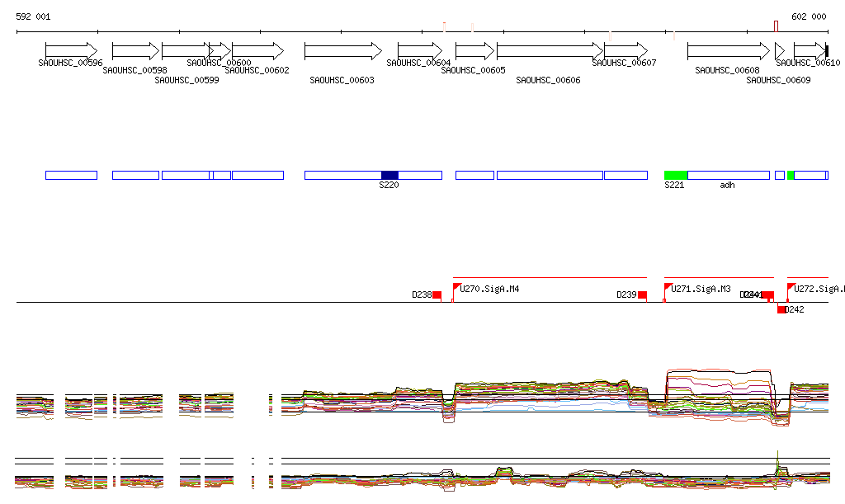Click the SAOUHSC_00606 label text

pyautogui.click(x=548, y=80)
